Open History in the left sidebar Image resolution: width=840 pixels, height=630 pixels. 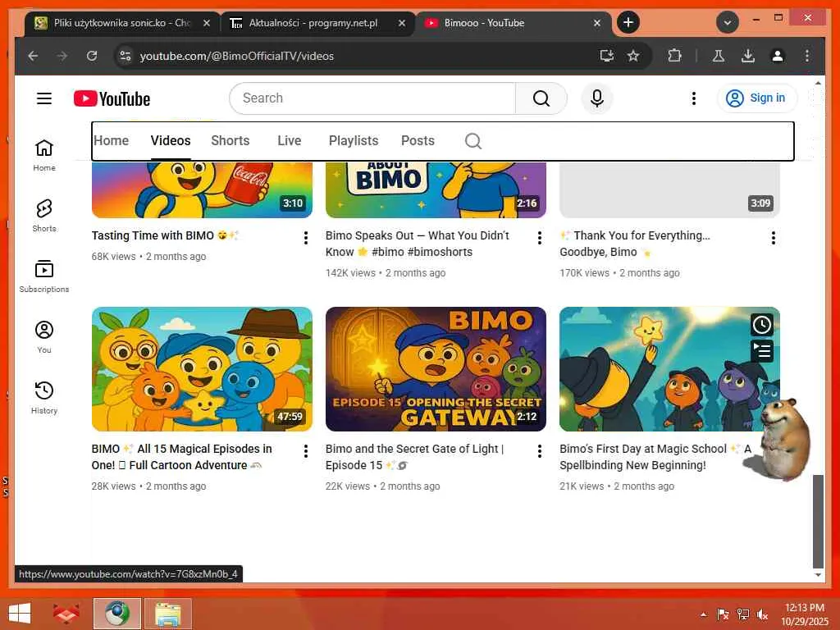44,398
